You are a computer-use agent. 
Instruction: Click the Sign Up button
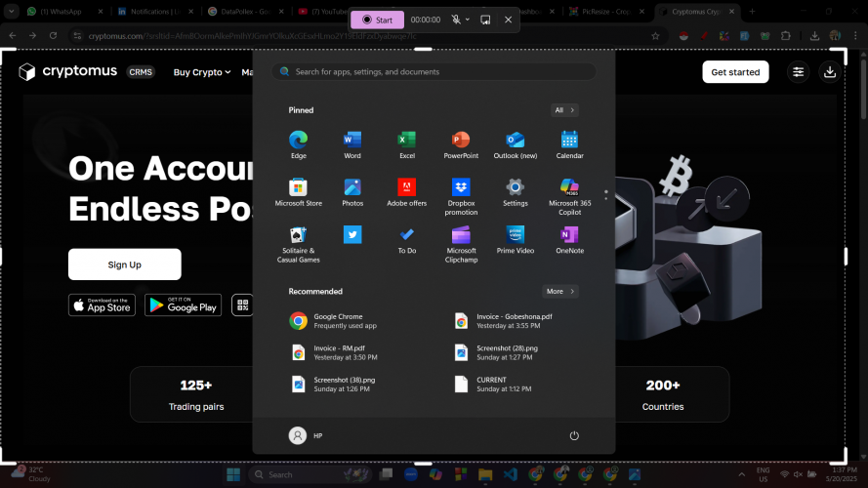pos(125,264)
